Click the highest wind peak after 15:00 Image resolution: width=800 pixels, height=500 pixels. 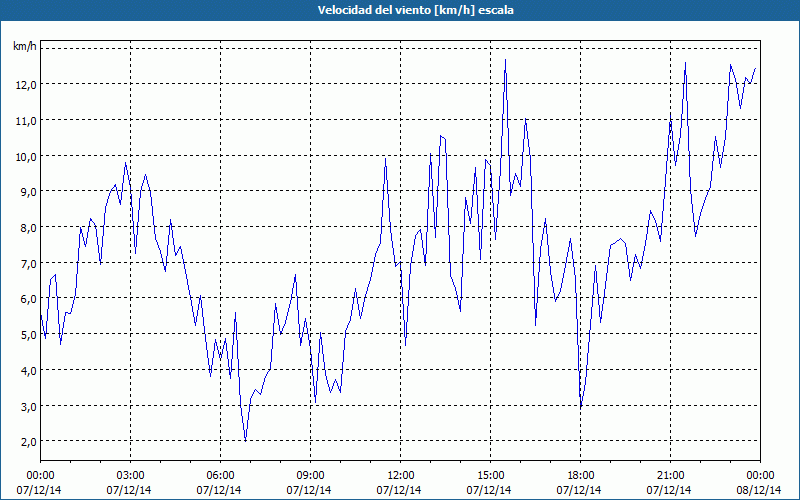[505, 60]
